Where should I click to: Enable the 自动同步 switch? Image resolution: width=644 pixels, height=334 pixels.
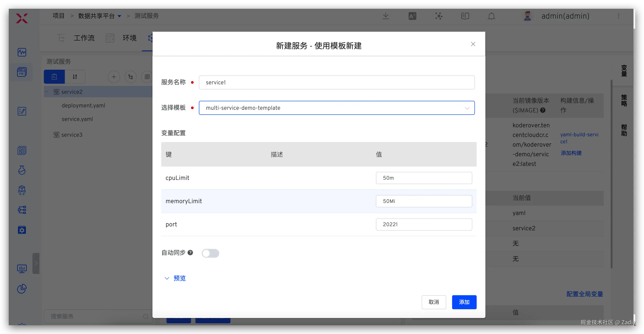point(210,253)
